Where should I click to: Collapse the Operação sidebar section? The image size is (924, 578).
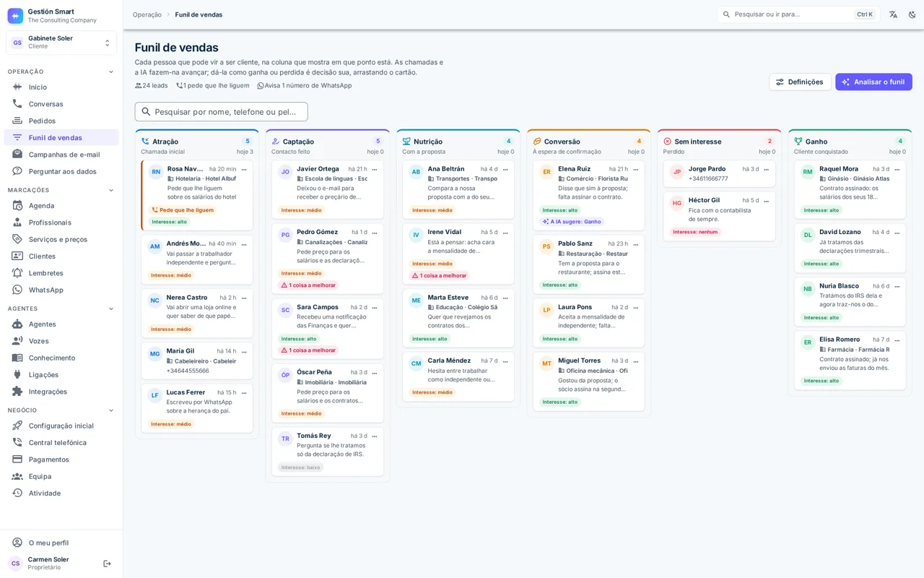coord(111,72)
